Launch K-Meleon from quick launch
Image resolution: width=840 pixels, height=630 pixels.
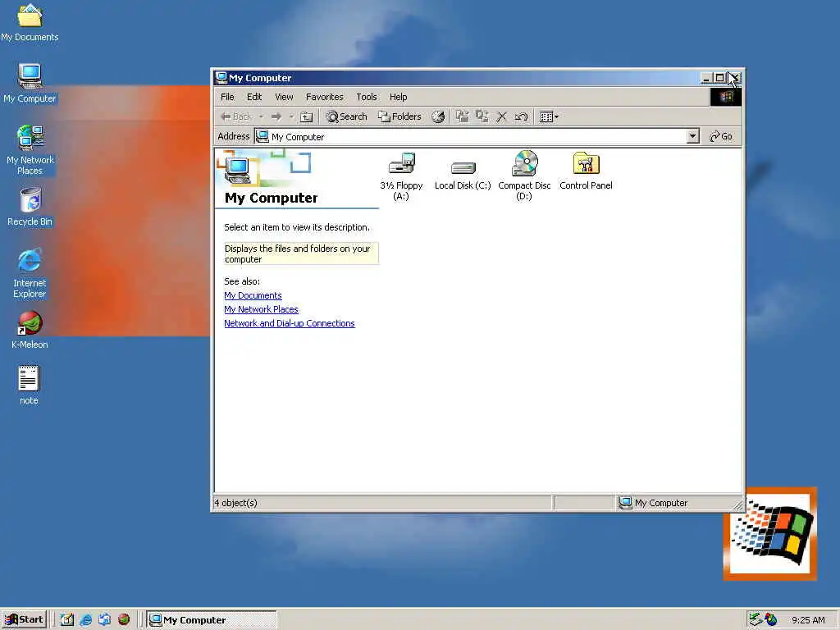click(x=124, y=620)
